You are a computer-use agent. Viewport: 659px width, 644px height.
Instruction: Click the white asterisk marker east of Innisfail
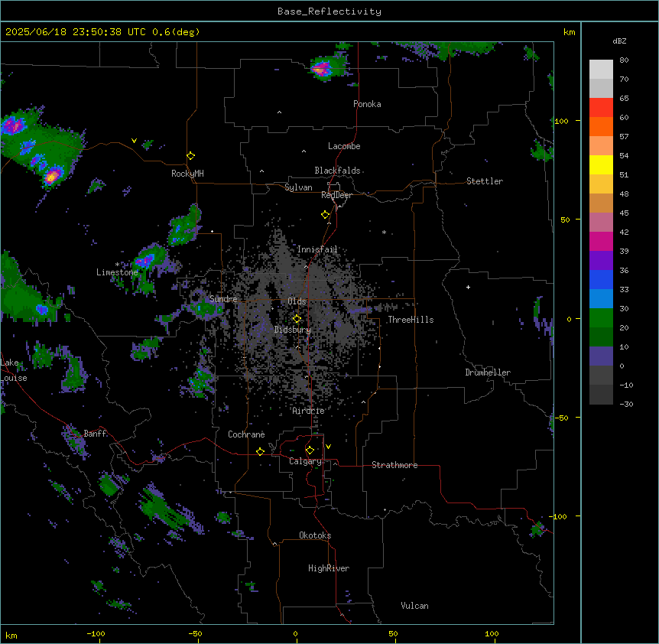[x=384, y=232]
